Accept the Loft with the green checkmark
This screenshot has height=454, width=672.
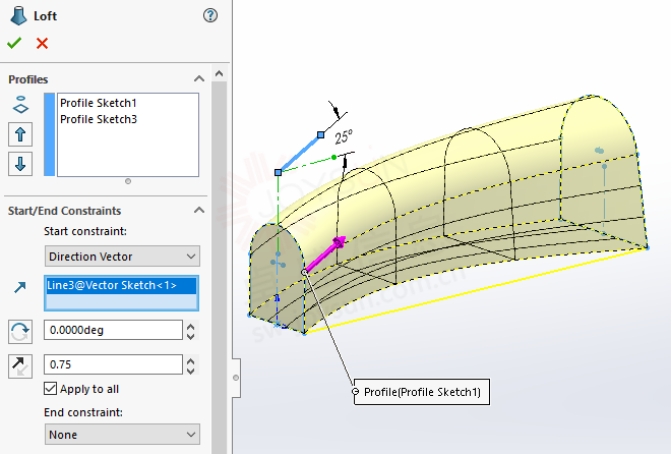pyautogui.click(x=14, y=43)
